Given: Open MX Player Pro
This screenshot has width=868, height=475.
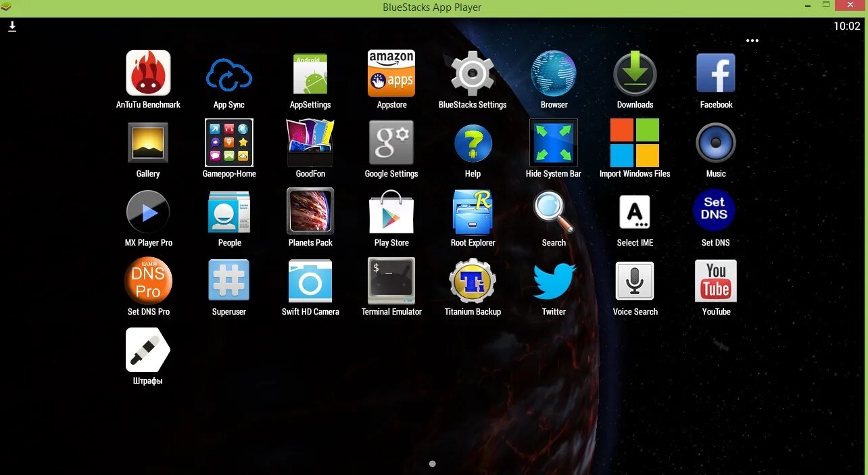Looking at the screenshot, I should click(x=148, y=212).
